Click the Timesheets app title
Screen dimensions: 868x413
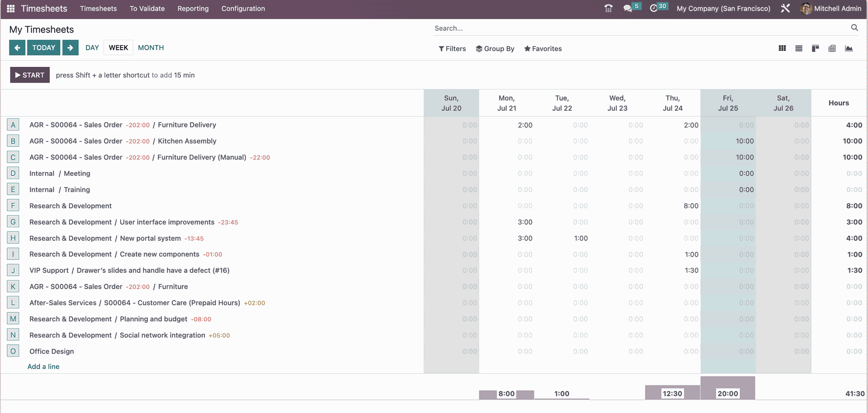[x=44, y=9]
